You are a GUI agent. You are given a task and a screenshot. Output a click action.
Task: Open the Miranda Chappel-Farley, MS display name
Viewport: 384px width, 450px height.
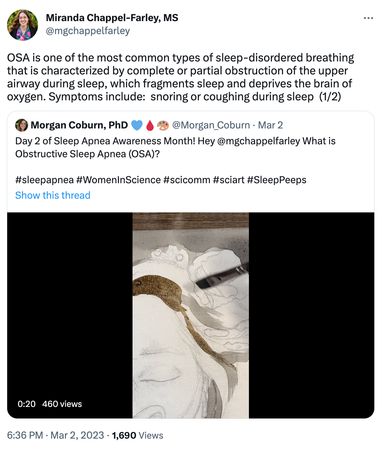(x=112, y=18)
